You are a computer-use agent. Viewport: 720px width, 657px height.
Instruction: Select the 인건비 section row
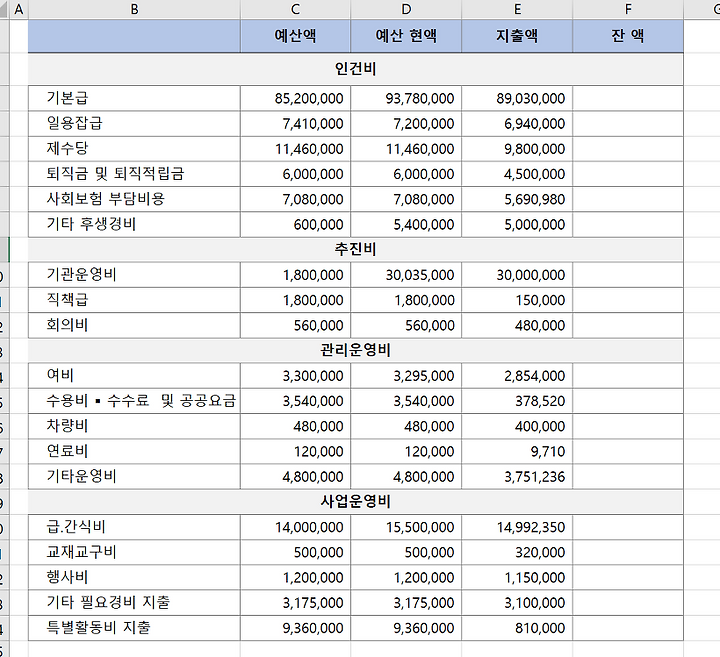pos(356,69)
